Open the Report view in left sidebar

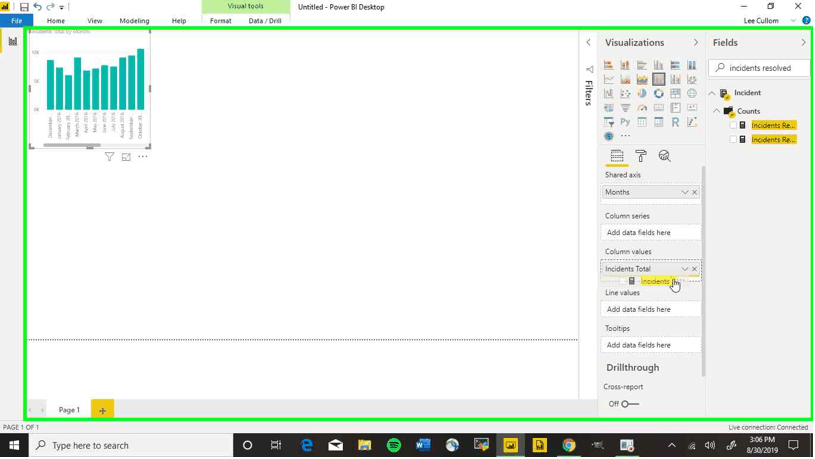click(x=12, y=42)
